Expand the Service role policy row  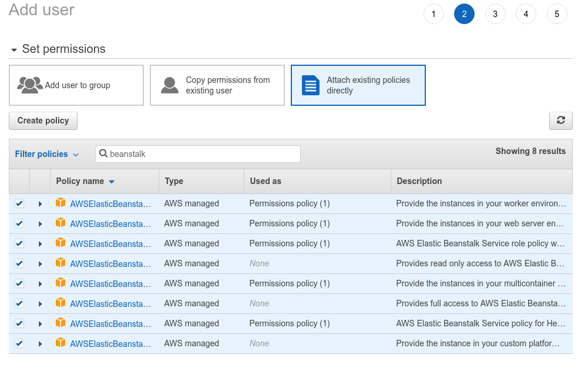pos(40,243)
